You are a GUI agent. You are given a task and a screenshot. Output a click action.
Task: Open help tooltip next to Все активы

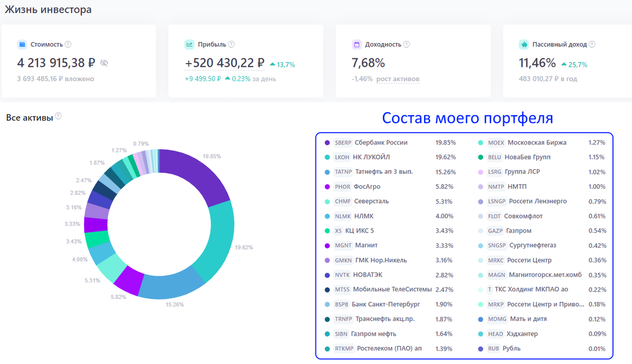(x=58, y=116)
